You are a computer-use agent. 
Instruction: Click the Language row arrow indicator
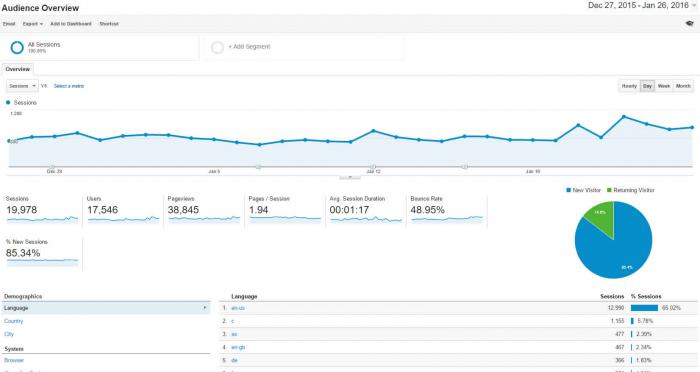[205, 308]
